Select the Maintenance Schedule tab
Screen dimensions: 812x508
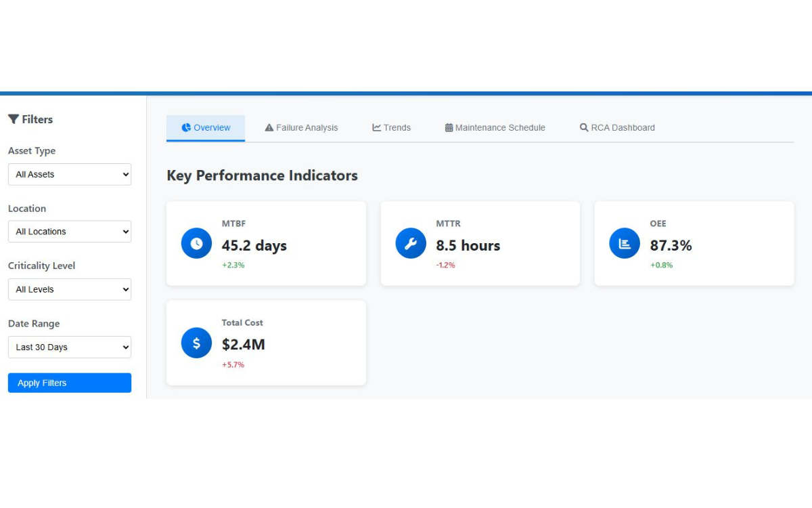(495, 127)
